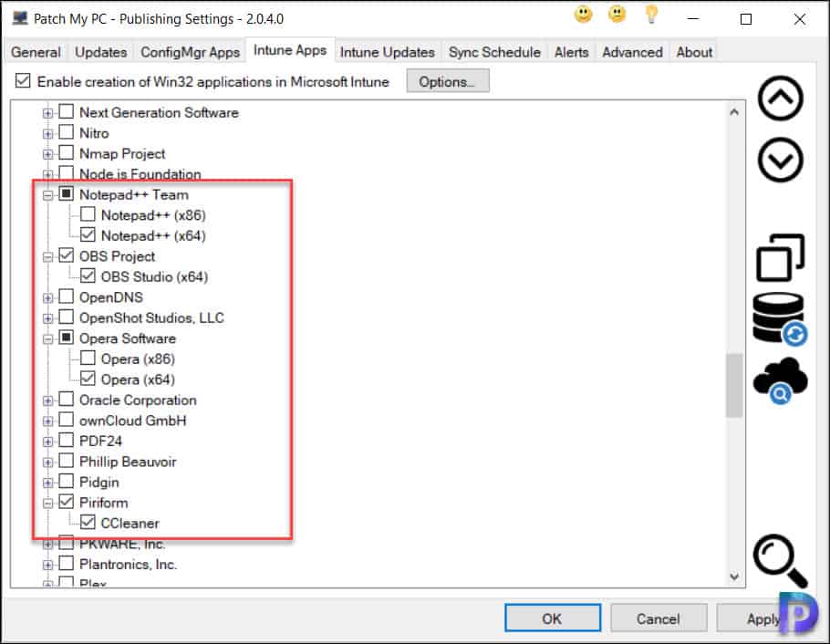Select the Plantronics, Inc. tree item

(128, 564)
